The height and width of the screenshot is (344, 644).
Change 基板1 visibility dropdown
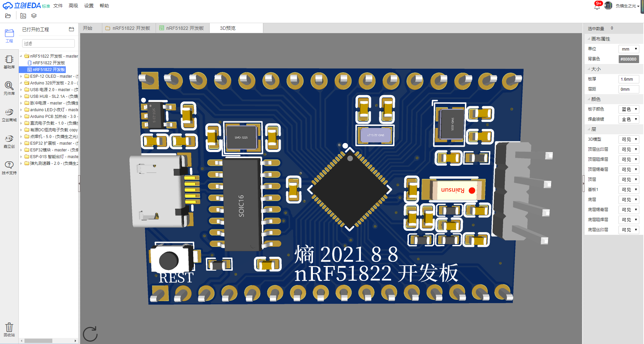click(629, 190)
